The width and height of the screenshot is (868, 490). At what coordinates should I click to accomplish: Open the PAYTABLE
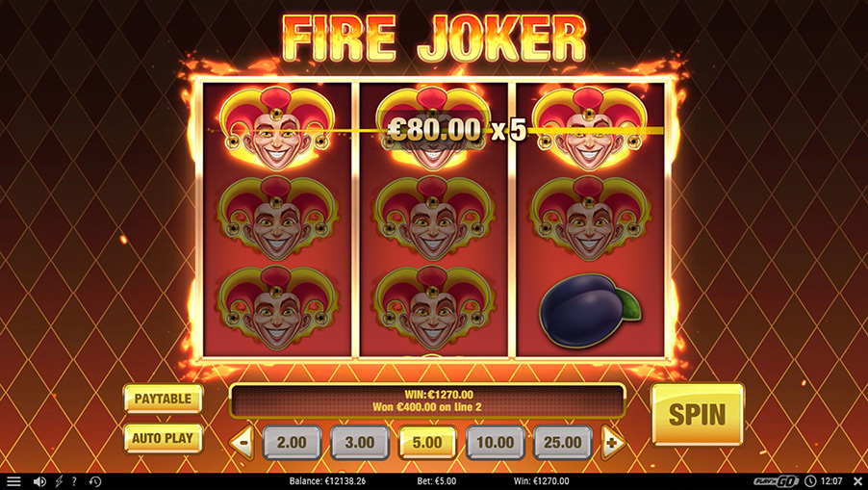(x=163, y=399)
